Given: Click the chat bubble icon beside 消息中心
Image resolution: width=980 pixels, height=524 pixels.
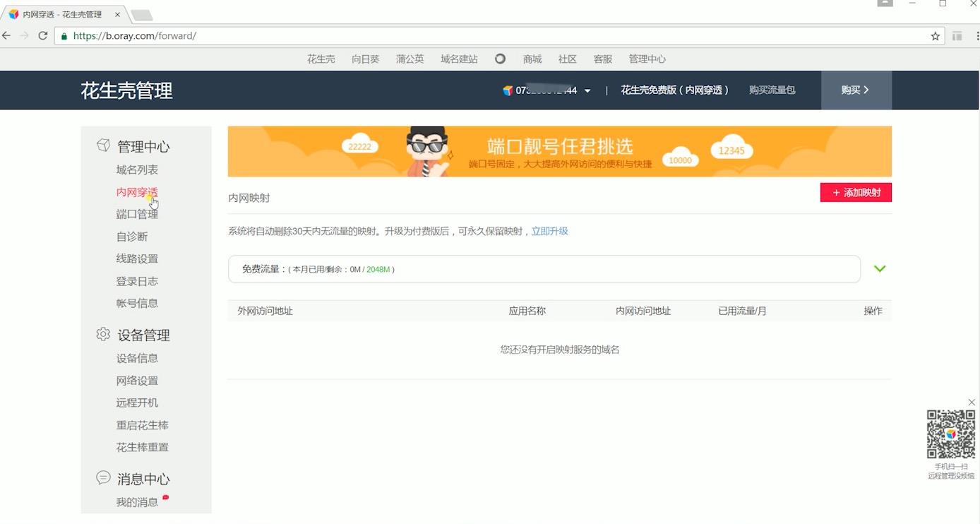Looking at the screenshot, I should (x=103, y=478).
